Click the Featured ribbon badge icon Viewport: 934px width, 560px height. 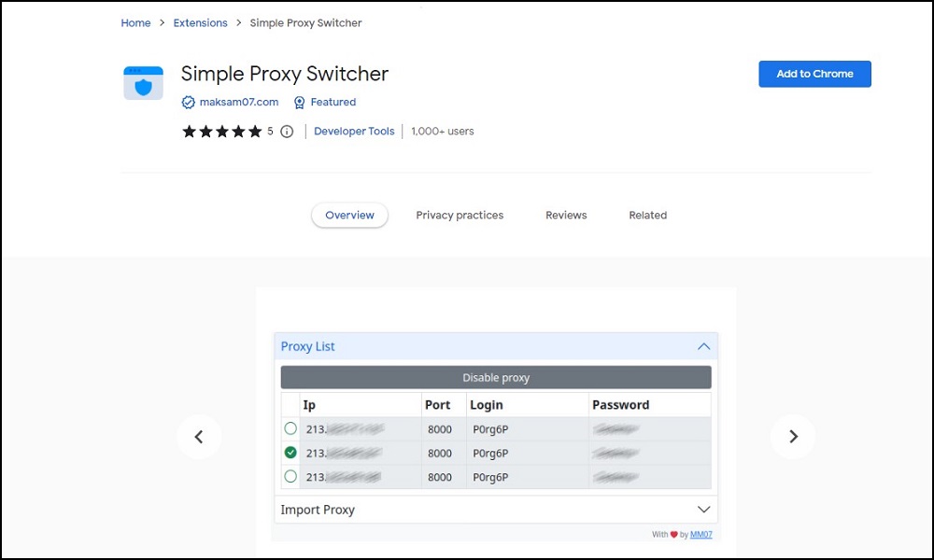click(x=299, y=103)
